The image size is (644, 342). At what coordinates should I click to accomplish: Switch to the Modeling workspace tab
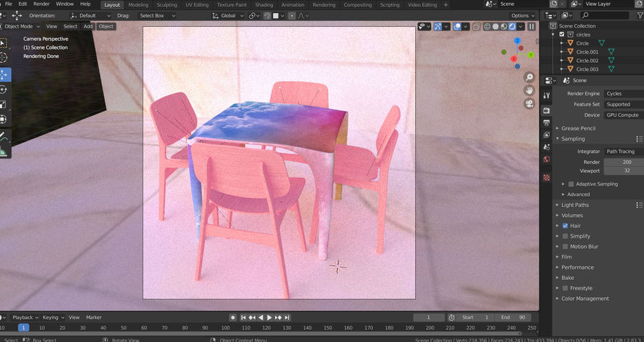138,5
